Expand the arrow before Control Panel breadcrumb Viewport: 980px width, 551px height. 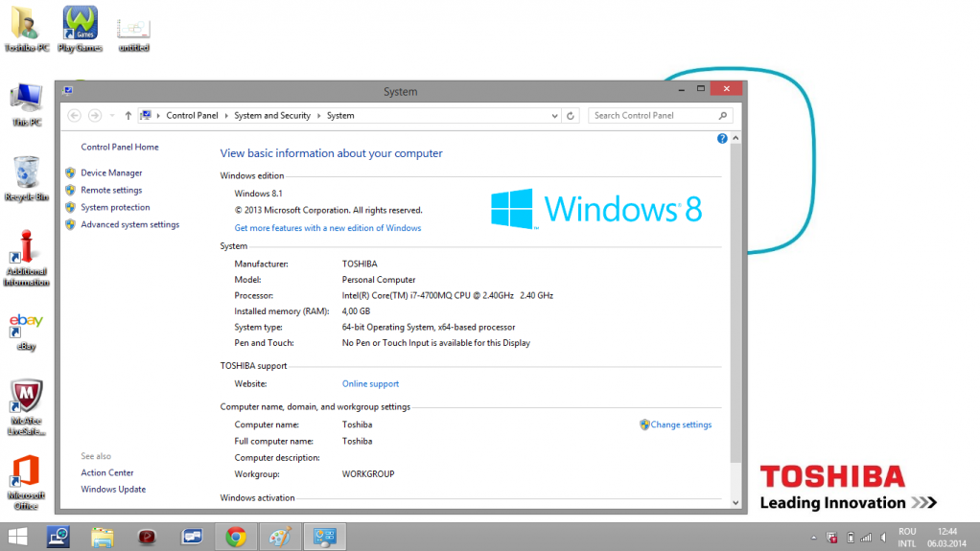pos(158,116)
